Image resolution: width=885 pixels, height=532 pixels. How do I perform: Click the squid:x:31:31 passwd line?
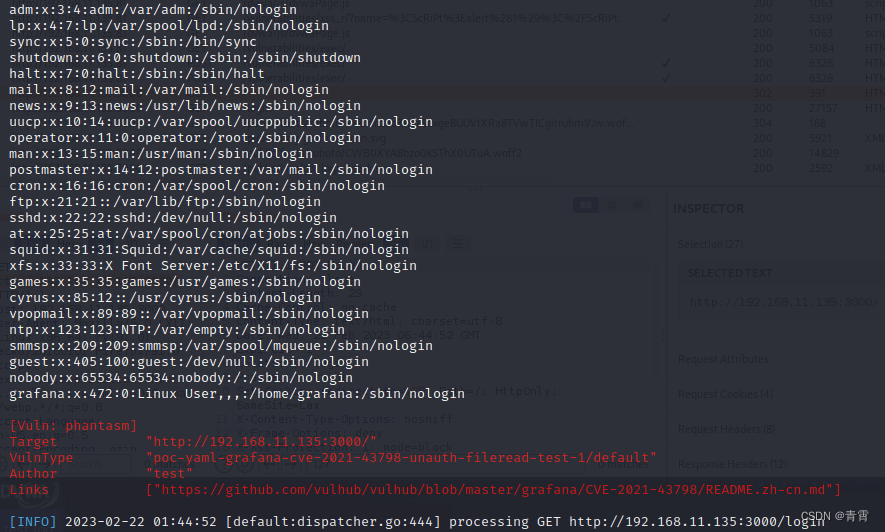(x=209, y=249)
